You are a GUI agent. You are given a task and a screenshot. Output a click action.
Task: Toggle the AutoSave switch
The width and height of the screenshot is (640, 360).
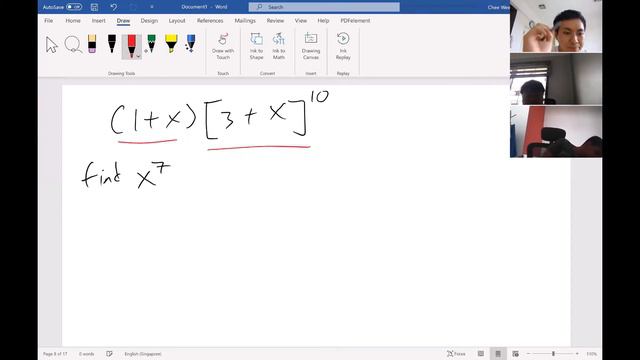[74, 7]
